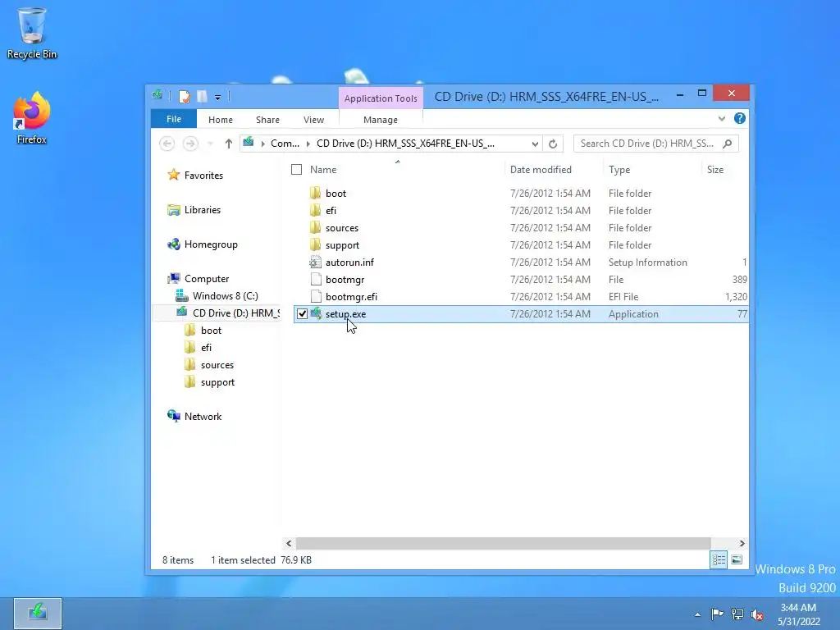Image resolution: width=840 pixels, height=630 pixels.
Task: Click the CD Drive (D:) breadcrumb segment
Action: (x=405, y=143)
